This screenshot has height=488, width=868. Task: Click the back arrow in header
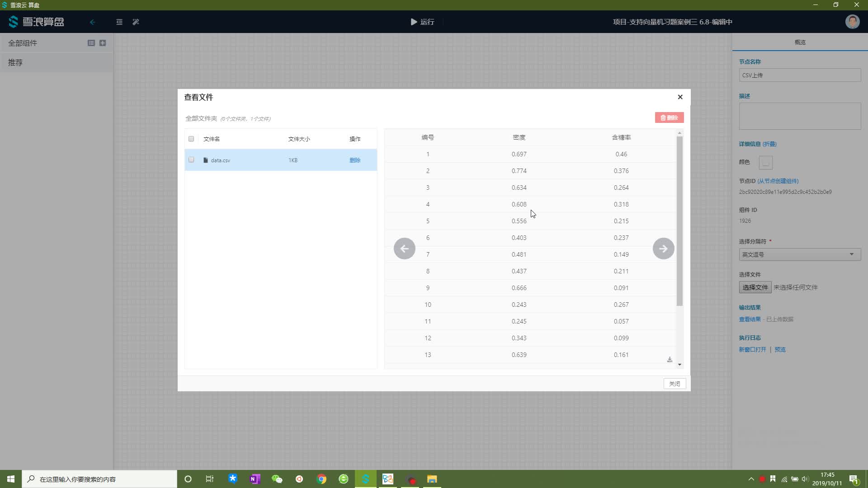tap(92, 22)
